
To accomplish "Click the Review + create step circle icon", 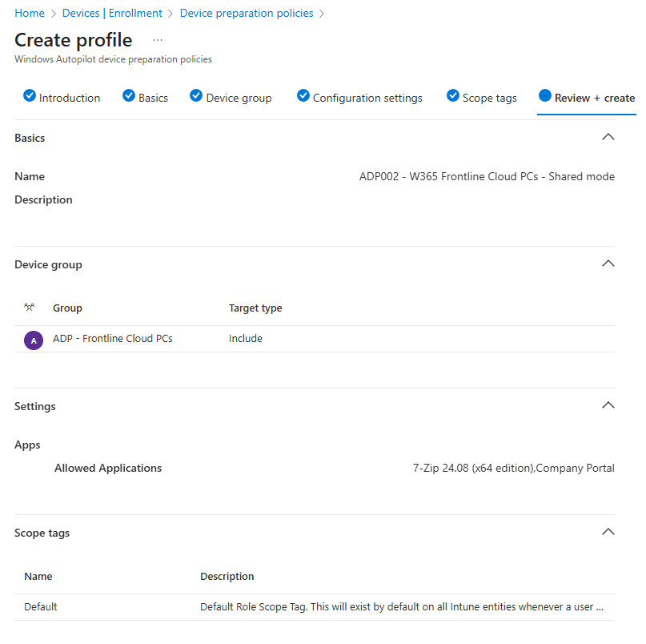I will 545,96.
